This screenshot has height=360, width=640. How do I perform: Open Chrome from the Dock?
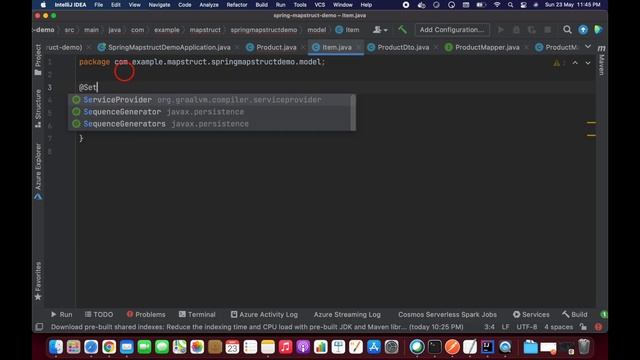point(109,347)
